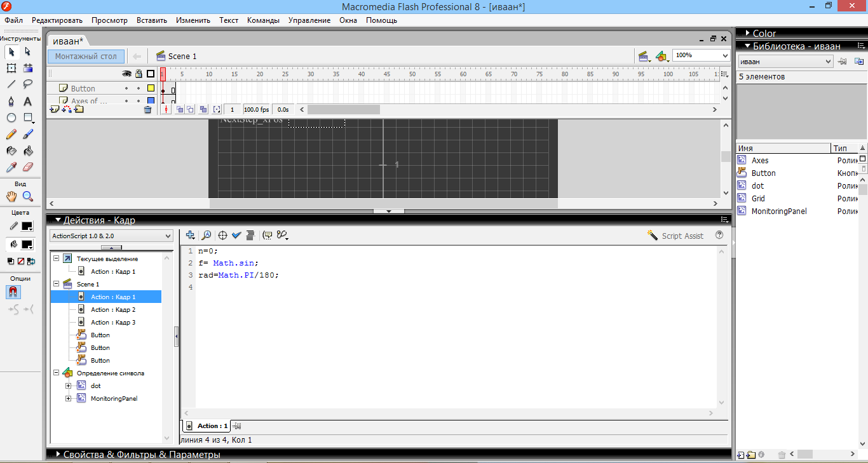This screenshot has height=463, width=868.
Task: Click Insert target path icon
Action: click(223, 235)
